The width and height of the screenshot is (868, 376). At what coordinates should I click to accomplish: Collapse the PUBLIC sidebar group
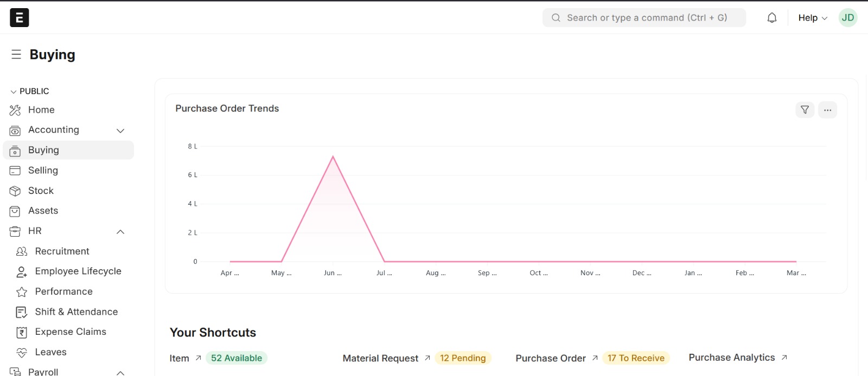coord(14,92)
